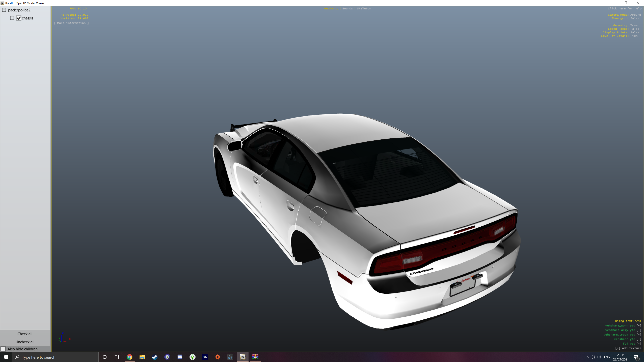The image size is (644, 362).
Task: Remove the vehshare_worn.ytd texture entry
Action: [638, 325]
